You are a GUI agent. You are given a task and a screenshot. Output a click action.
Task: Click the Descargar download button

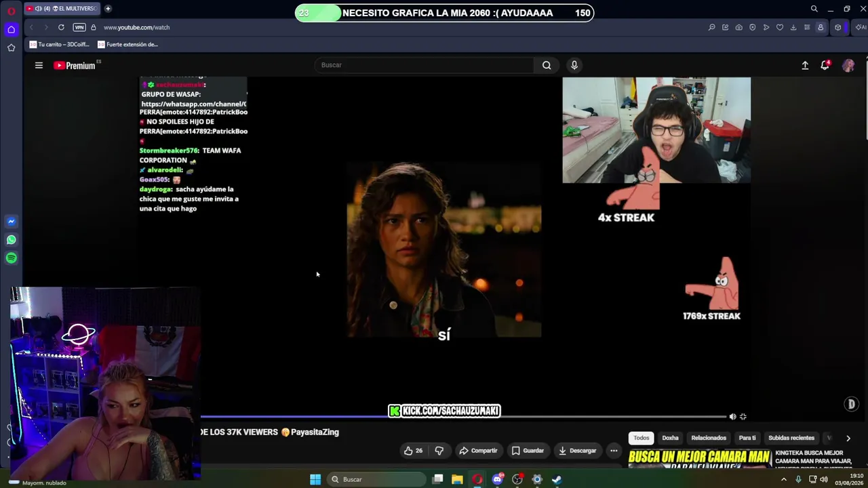click(x=577, y=451)
